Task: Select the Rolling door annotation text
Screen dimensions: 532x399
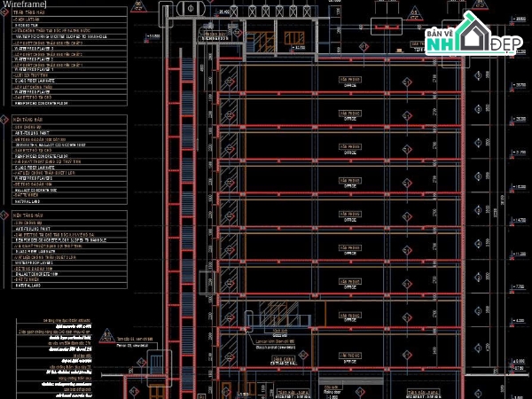Action: click(x=332, y=392)
